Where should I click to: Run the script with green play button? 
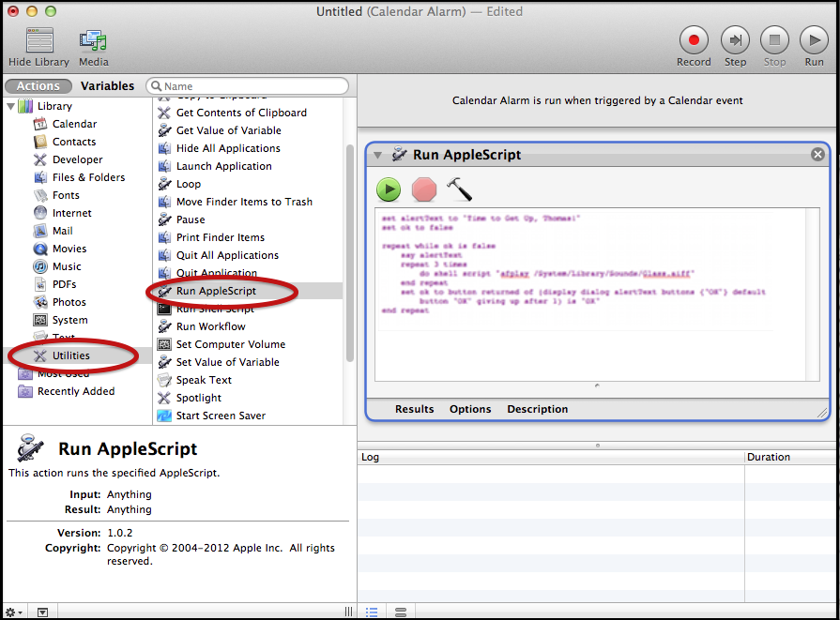pyautogui.click(x=389, y=189)
